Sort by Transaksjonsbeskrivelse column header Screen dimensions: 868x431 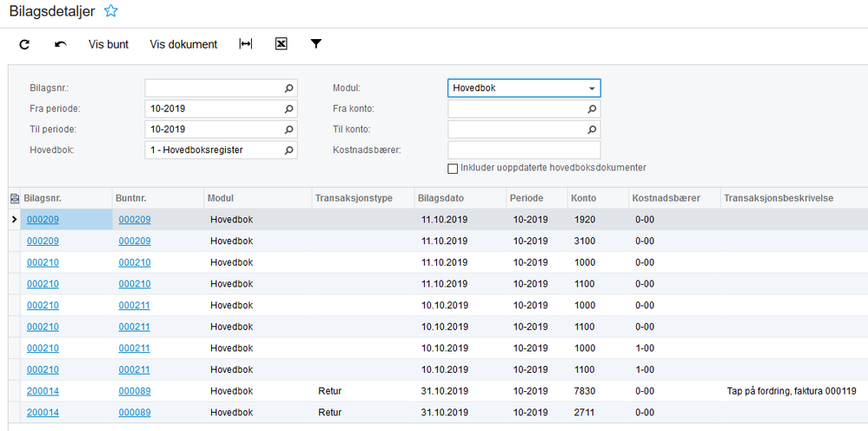(794, 198)
